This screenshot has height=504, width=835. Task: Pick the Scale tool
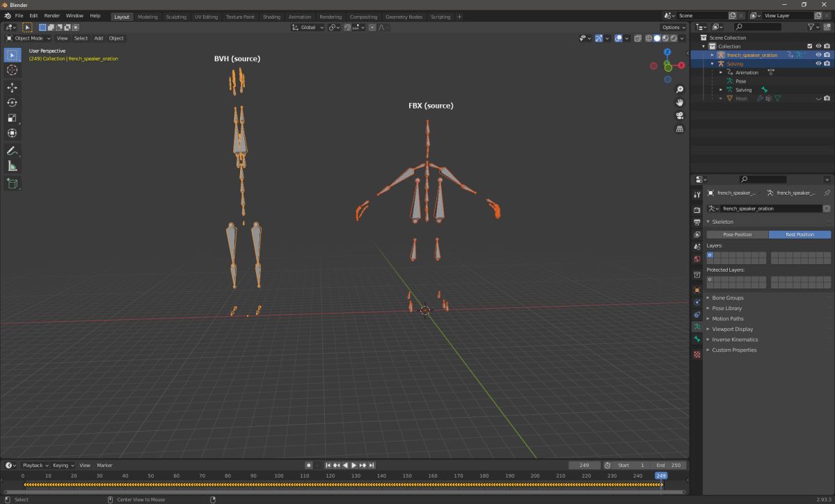(x=13, y=118)
